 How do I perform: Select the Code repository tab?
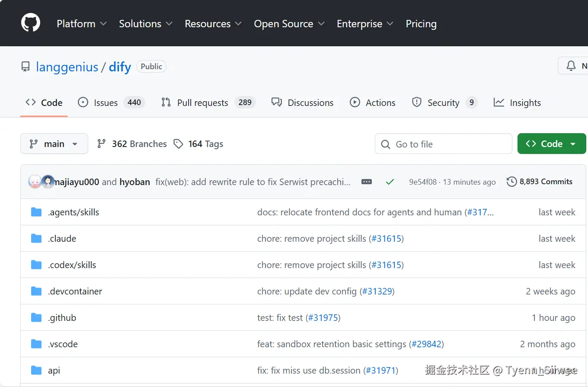point(44,102)
